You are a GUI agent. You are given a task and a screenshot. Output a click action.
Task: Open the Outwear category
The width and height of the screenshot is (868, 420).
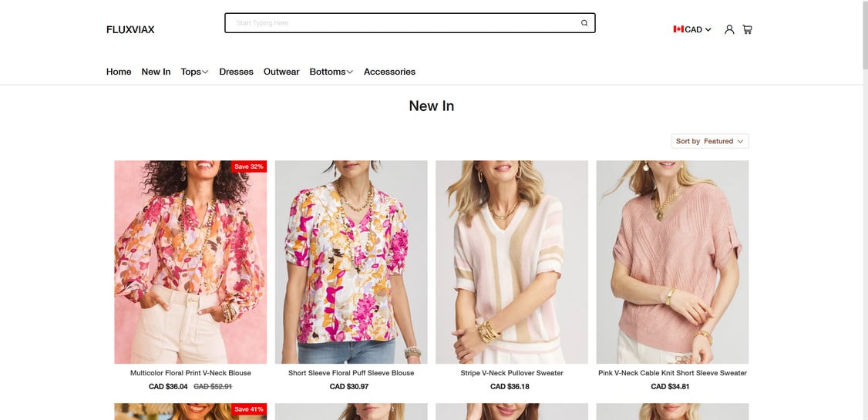tap(281, 72)
